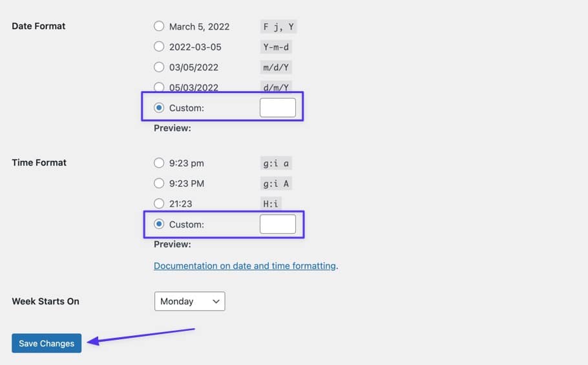Click the Save Changes button

point(47,343)
